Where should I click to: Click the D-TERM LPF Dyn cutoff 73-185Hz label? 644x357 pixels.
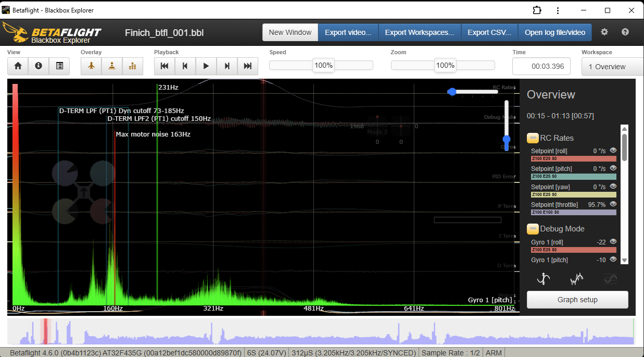coord(121,110)
